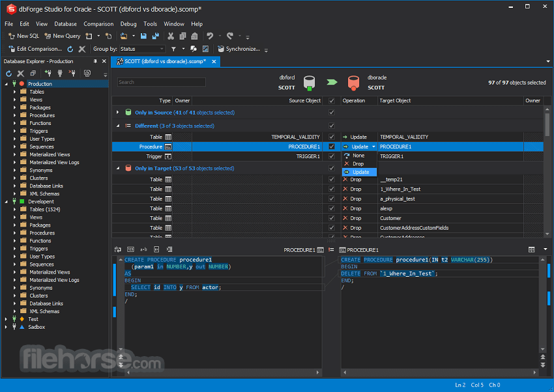This screenshot has width=554, height=392.
Task: Toggle the Only in Target group checkbox
Action: pos(331,168)
